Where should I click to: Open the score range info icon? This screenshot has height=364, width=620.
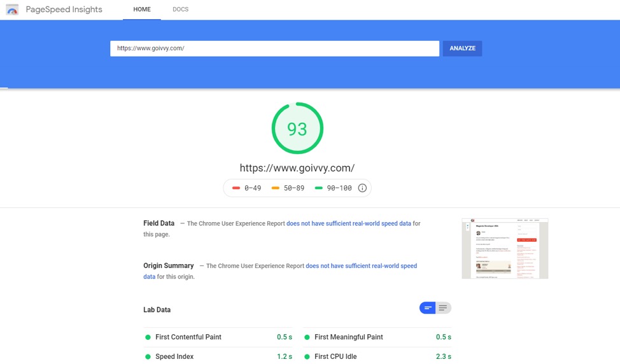(362, 188)
